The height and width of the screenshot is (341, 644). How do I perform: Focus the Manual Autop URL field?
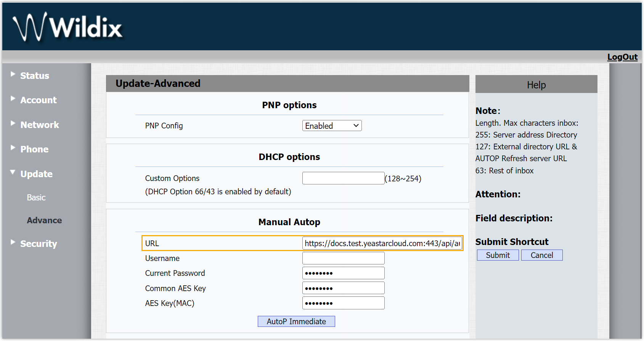coord(382,243)
